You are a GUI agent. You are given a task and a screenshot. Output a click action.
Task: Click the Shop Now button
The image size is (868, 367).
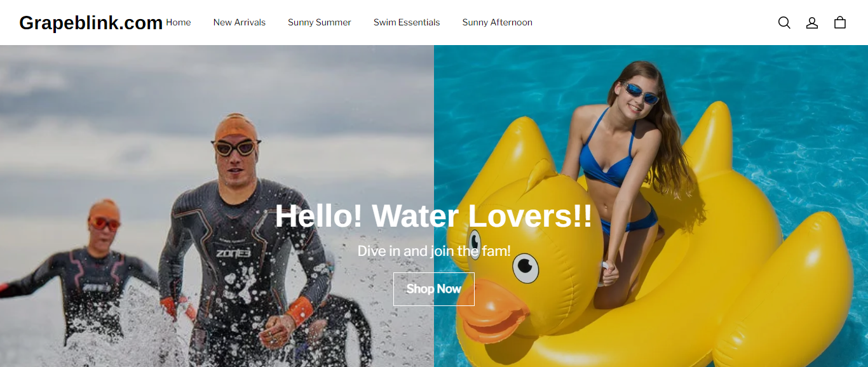coord(434,289)
